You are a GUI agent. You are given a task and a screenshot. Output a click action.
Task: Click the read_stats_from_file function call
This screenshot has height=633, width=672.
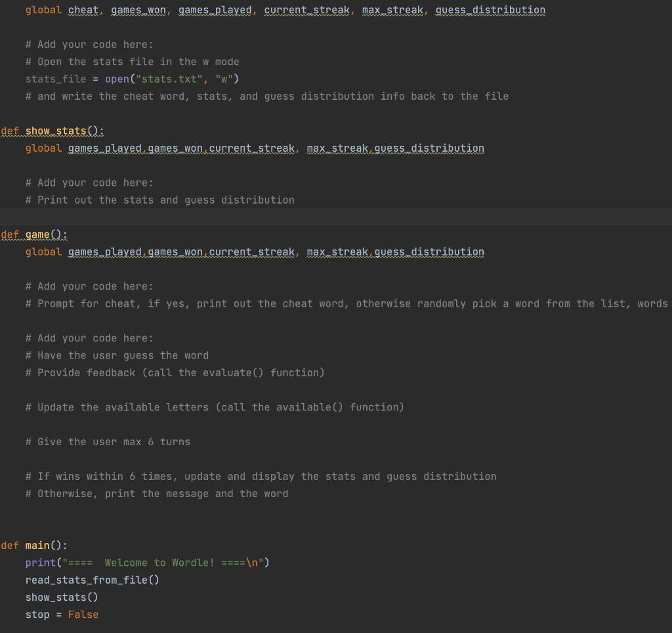[x=92, y=580]
